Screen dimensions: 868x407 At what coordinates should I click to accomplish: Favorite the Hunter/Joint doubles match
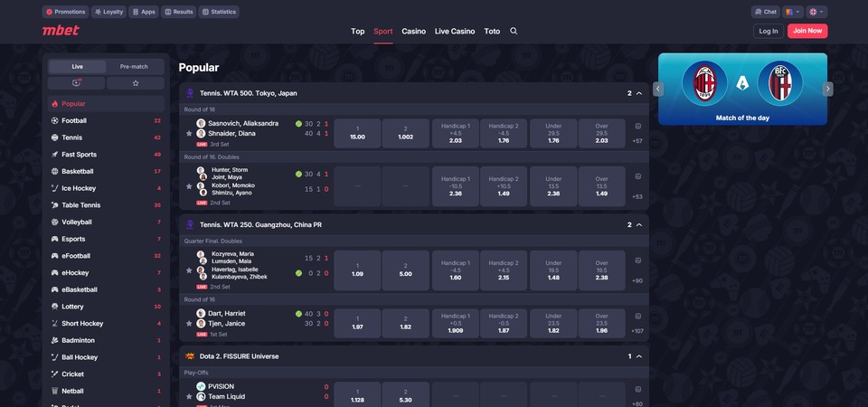189,186
